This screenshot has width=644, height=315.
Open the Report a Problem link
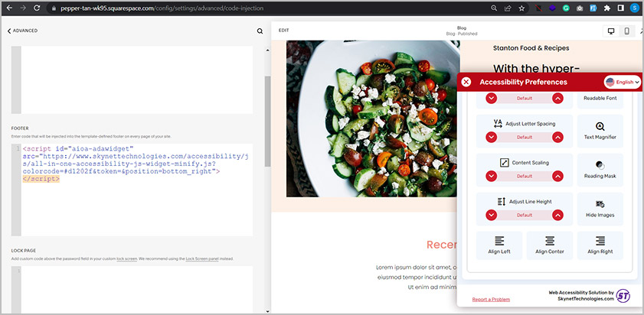click(491, 300)
